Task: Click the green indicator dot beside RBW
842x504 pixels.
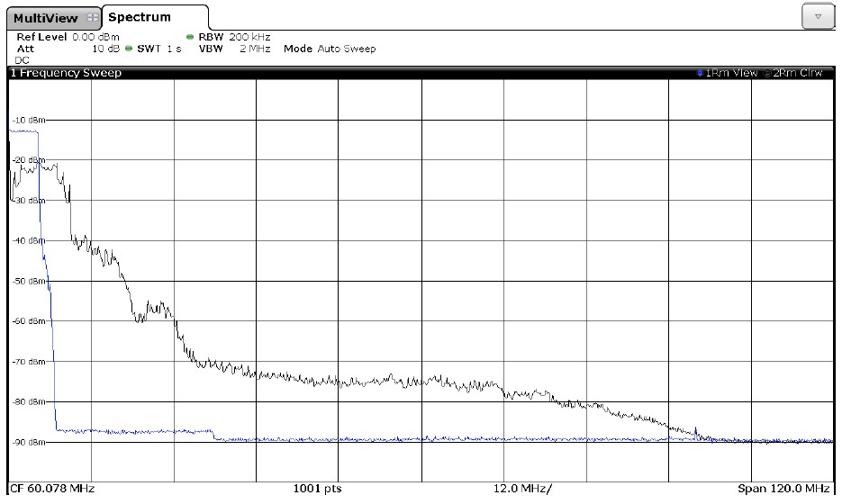Action: (191, 37)
